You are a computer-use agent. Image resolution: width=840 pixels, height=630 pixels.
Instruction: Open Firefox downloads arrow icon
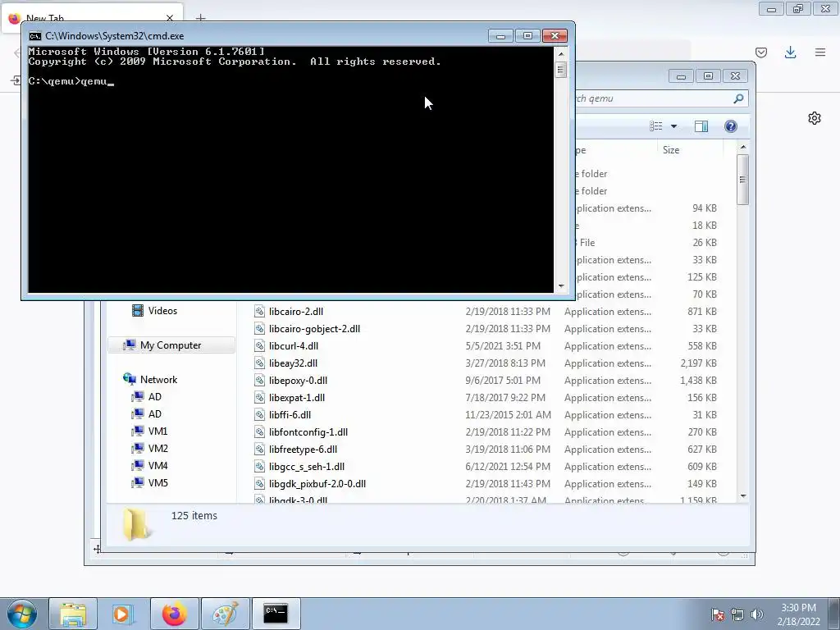pyautogui.click(x=790, y=52)
